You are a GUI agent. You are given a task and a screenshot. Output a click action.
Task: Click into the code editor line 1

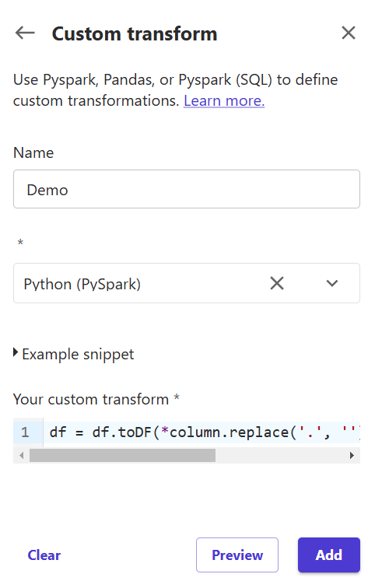pyautogui.click(x=202, y=432)
